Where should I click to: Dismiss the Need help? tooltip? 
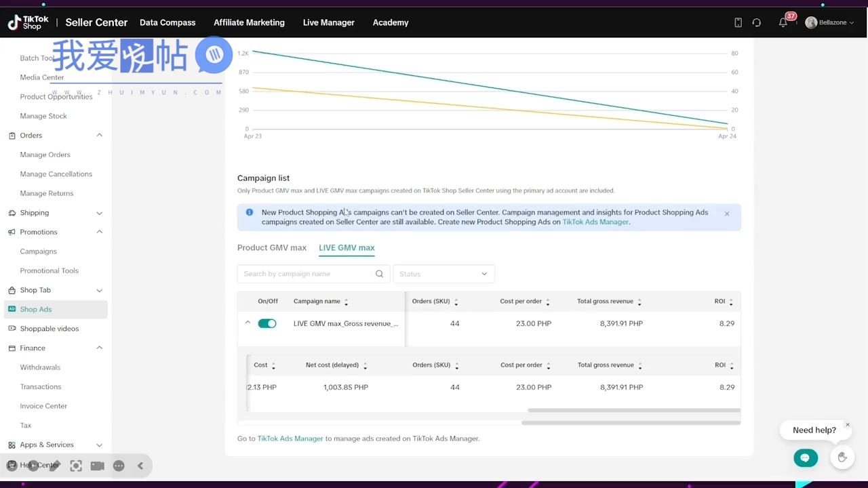pyautogui.click(x=847, y=424)
